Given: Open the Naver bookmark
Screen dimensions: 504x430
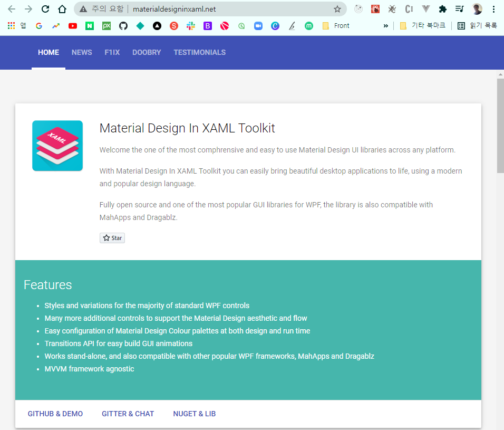Looking at the screenshot, I should pos(90,26).
